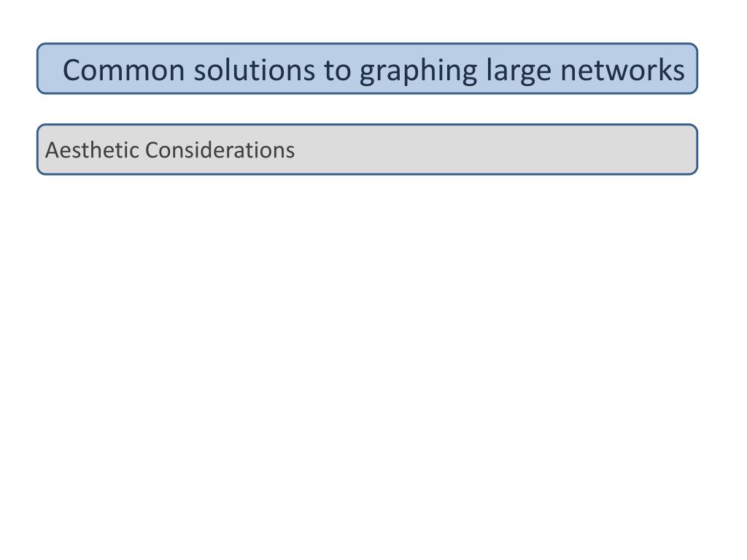This screenshot has width=747, height=560.
Task: Click the word 'graphing' in title
Action: pos(418,71)
